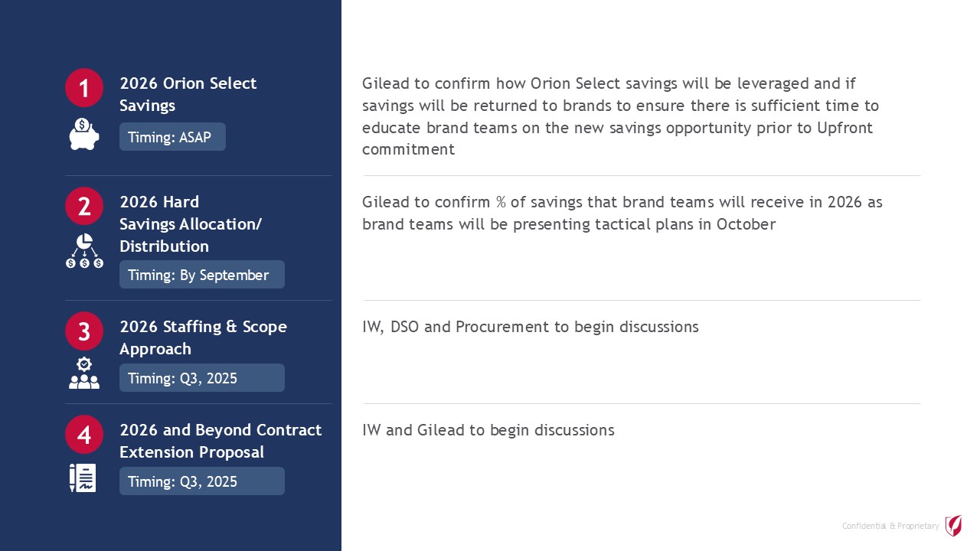
Task: Click the Confidential & Proprietary footer text
Action: (890, 527)
